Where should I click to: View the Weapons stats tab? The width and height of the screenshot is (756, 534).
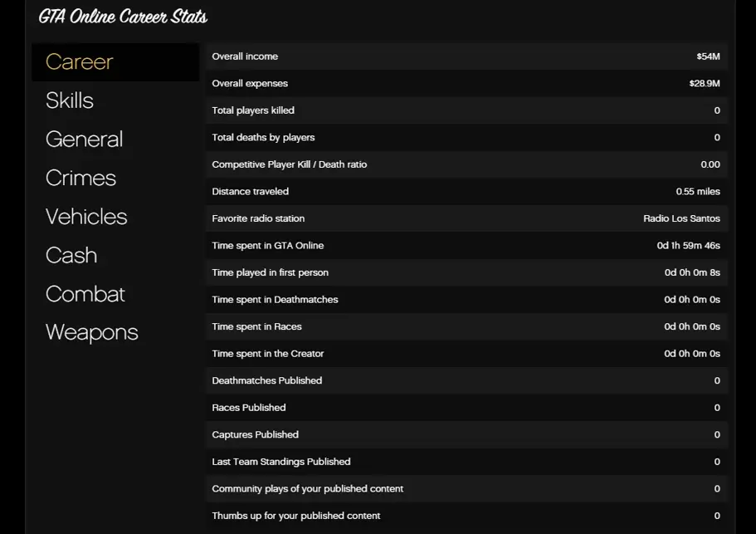click(91, 332)
